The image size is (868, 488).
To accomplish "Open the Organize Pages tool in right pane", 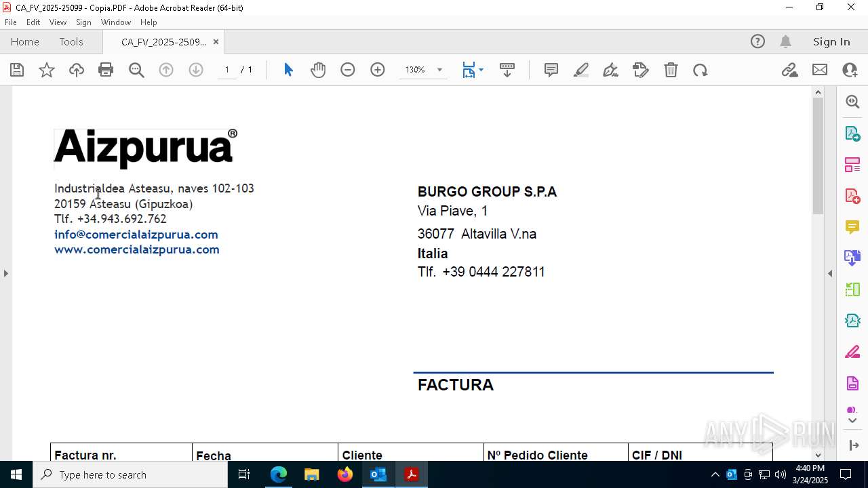I will point(852,165).
